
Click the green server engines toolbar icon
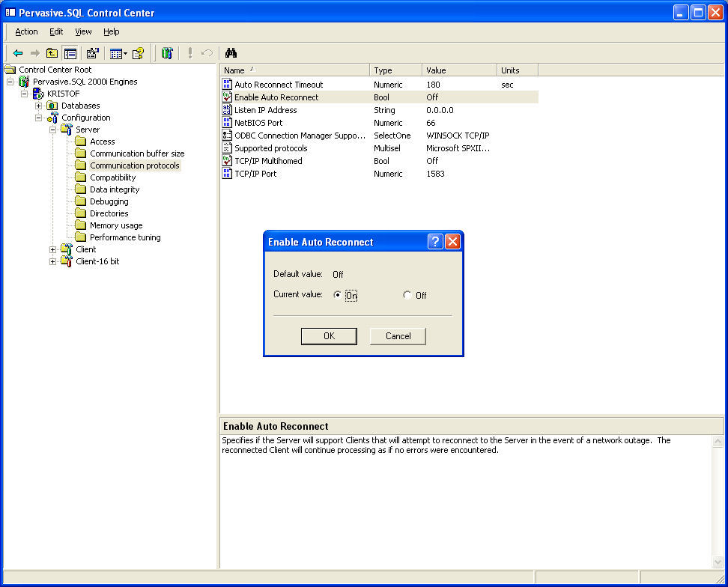tap(167, 53)
